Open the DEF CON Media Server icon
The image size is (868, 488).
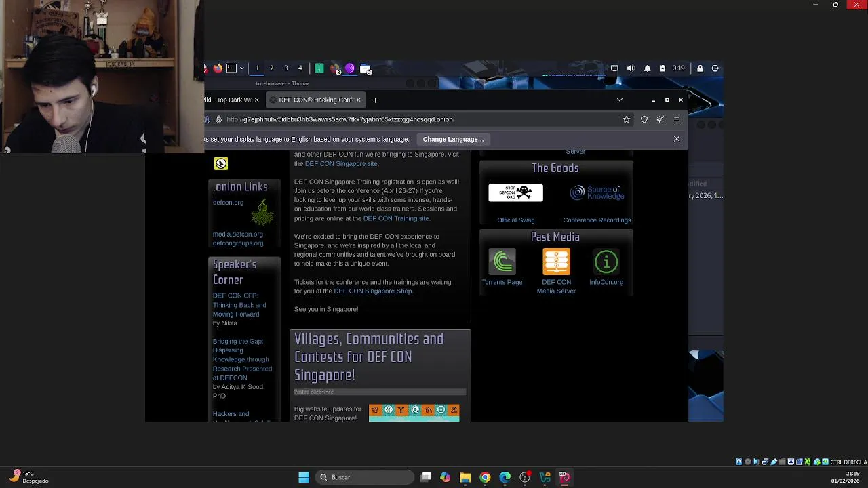point(556,262)
